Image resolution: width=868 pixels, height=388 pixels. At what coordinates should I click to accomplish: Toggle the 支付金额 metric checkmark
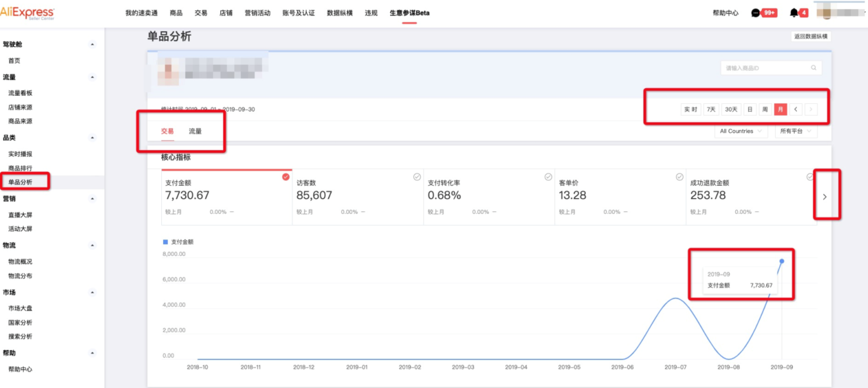pyautogui.click(x=286, y=177)
